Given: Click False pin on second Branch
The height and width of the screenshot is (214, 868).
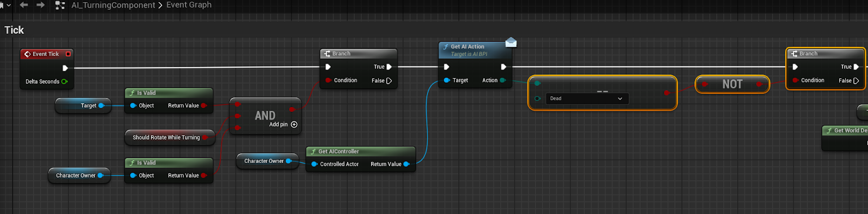Looking at the screenshot, I should point(856,80).
